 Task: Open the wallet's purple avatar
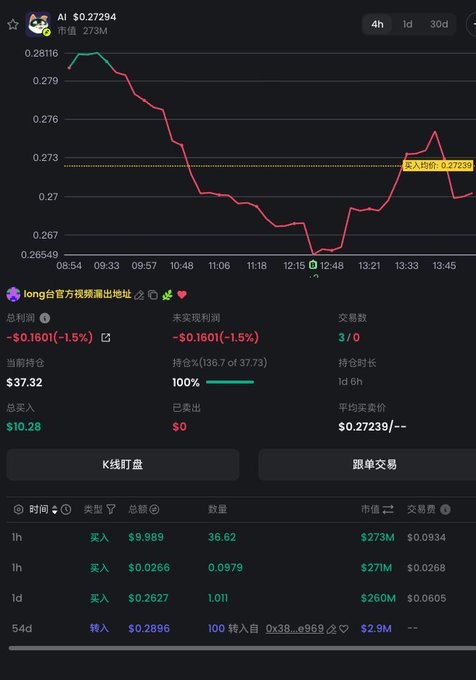click(13, 294)
